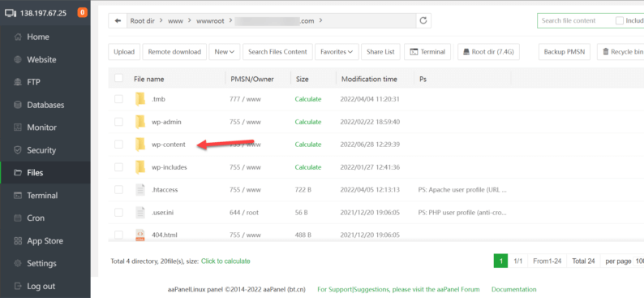Click the Databases sidebar icon
Viewport: 644px width, 298px height.
tap(18, 105)
